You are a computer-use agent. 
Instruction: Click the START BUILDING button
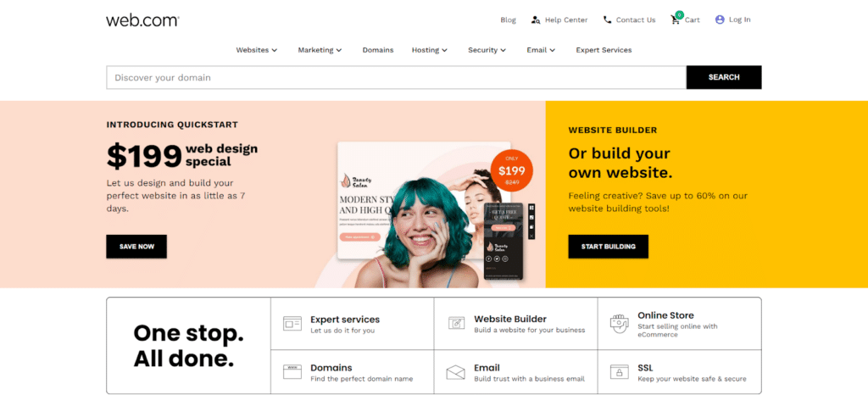pos(609,247)
